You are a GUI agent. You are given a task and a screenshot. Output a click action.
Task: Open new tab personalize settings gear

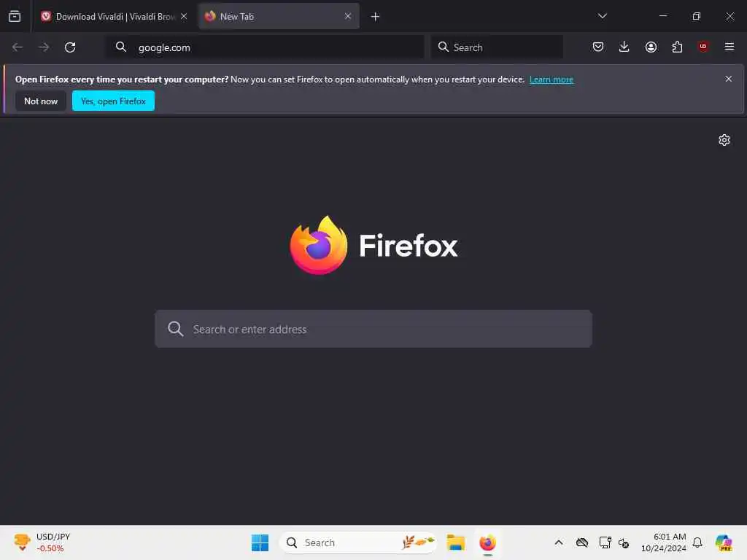[724, 140]
